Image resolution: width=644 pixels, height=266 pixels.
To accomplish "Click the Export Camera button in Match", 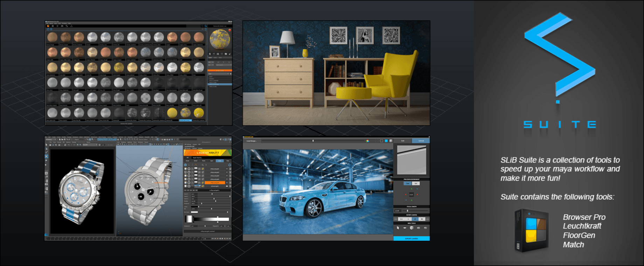I will [412, 238].
